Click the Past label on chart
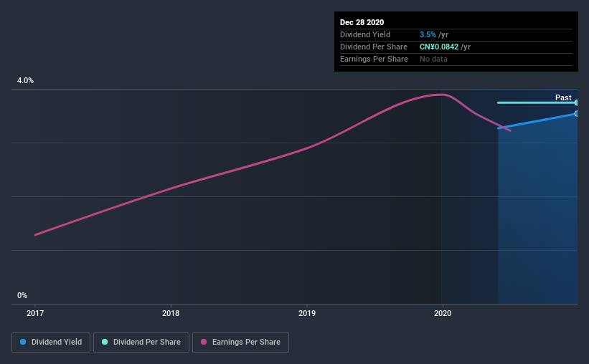The width and height of the screenshot is (589, 364). [563, 97]
